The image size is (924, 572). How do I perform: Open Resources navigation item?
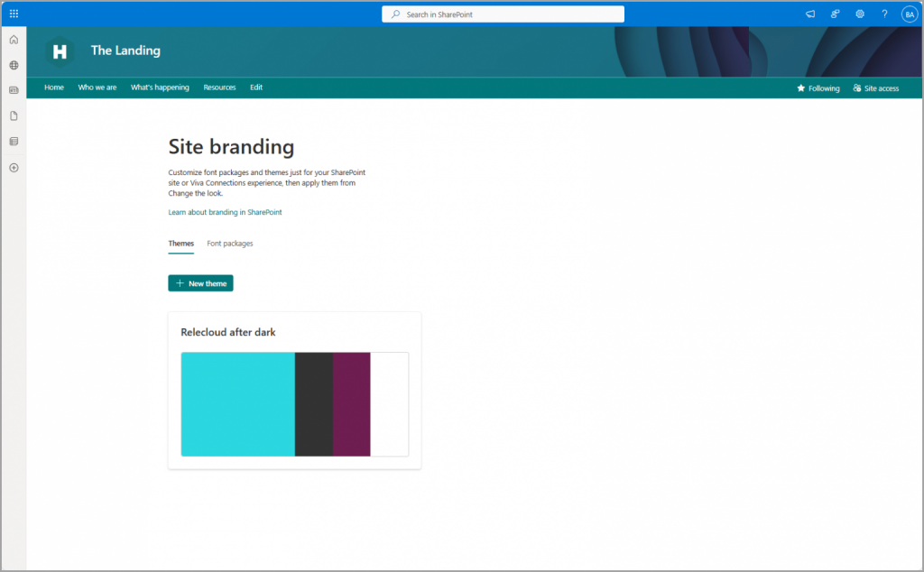220,88
